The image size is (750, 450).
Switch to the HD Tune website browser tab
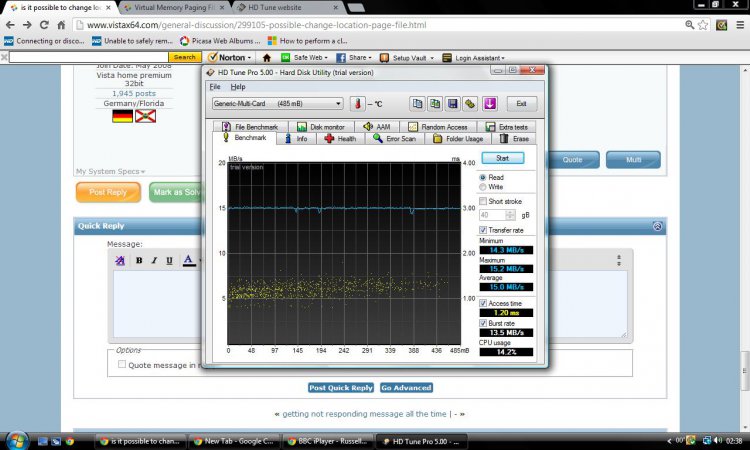pos(287,8)
